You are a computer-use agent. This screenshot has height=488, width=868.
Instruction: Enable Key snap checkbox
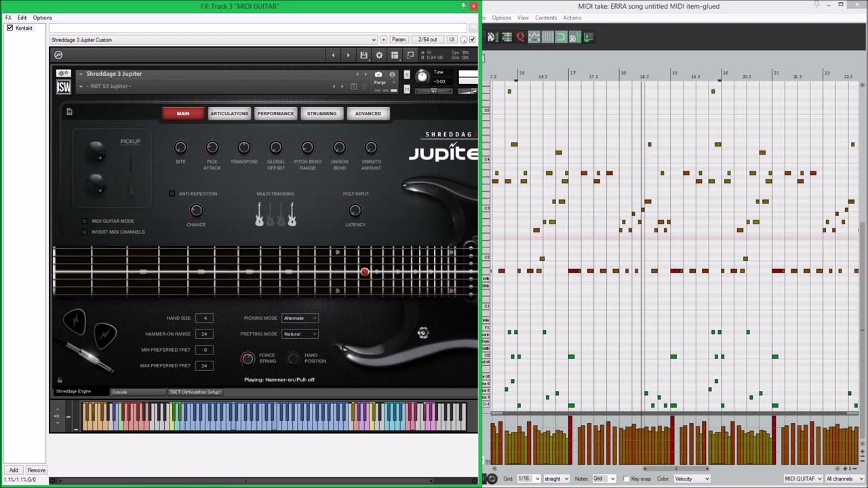coord(625,479)
